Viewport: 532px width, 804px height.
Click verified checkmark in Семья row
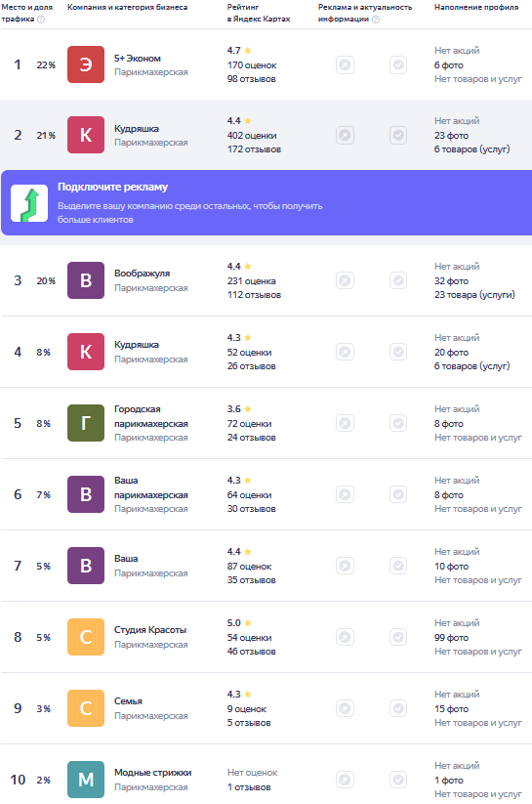coord(398,708)
